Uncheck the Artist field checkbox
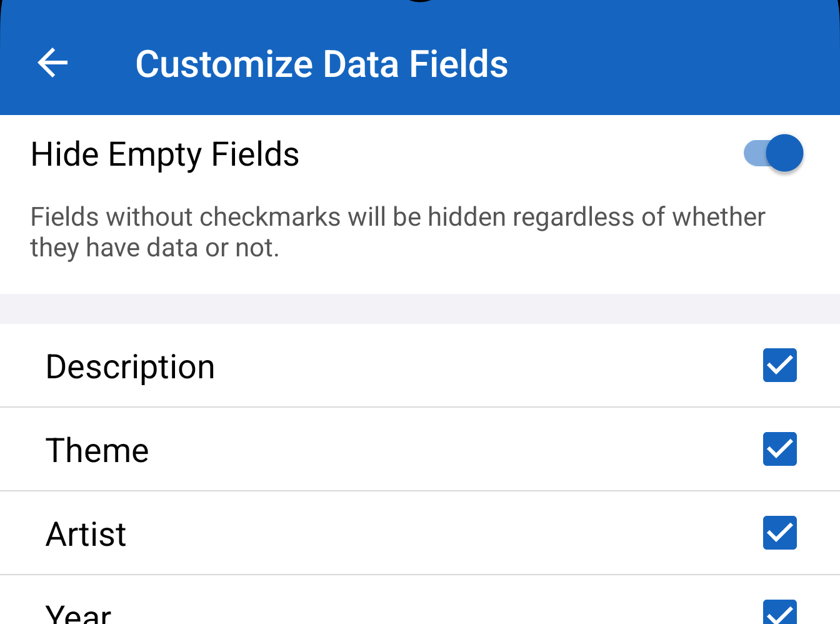Image resolution: width=840 pixels, height=624 pixels. coord(779,533)
